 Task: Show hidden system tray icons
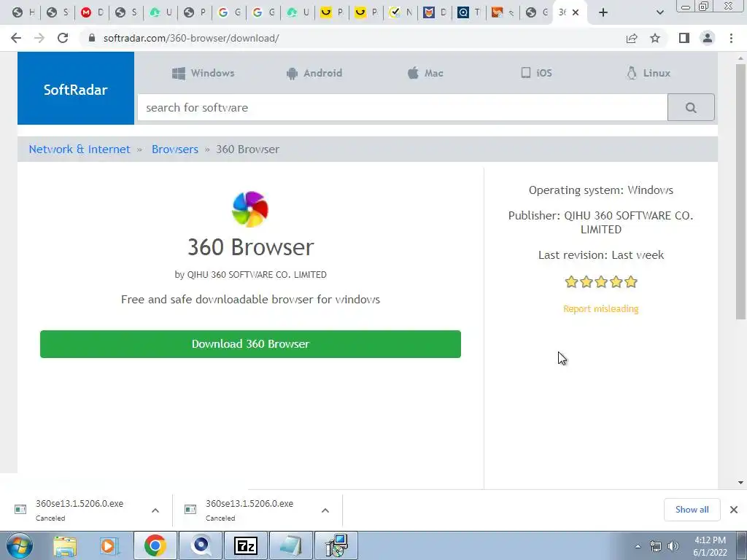pos(638,546)
